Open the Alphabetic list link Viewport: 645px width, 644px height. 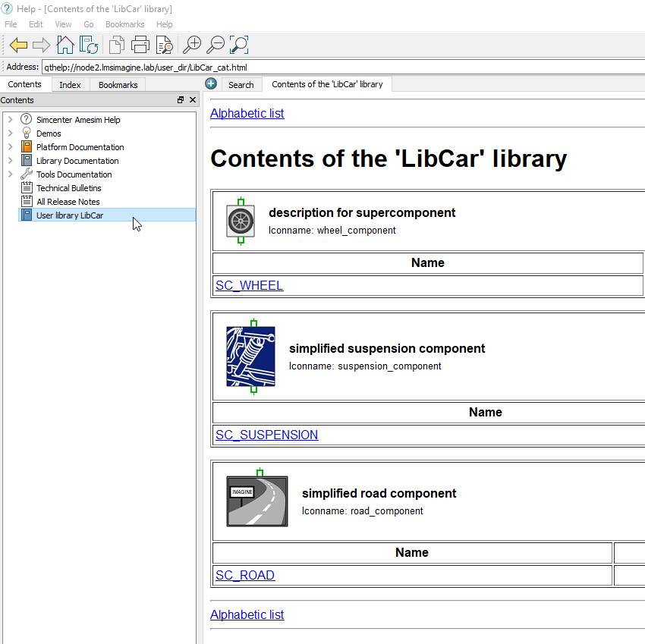tap(247, 113)
